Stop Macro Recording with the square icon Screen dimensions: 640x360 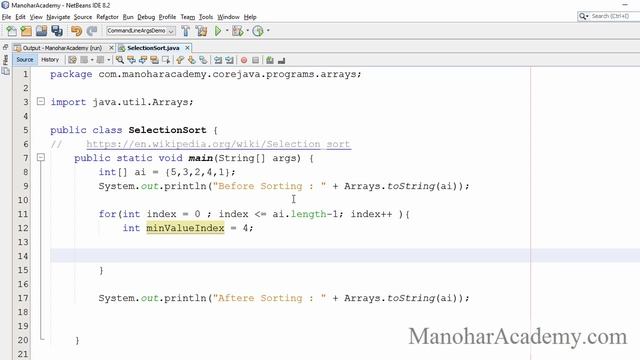[256, 60]
